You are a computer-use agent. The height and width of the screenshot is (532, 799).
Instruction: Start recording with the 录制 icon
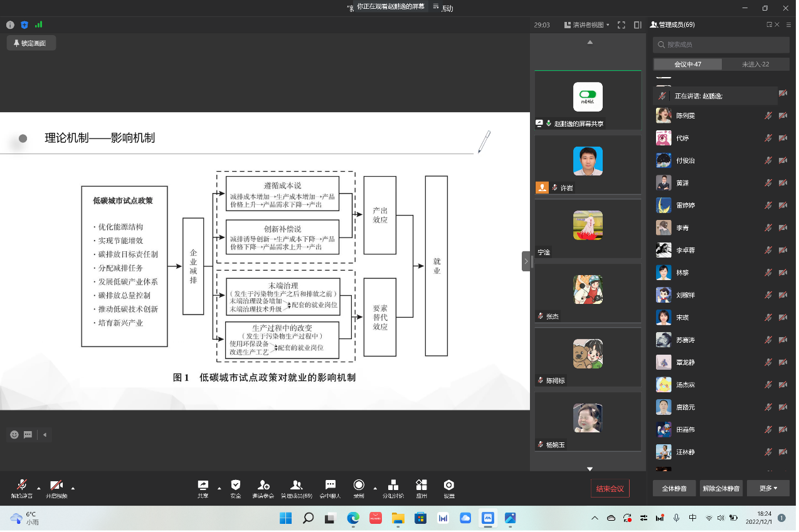coord(359,486)
